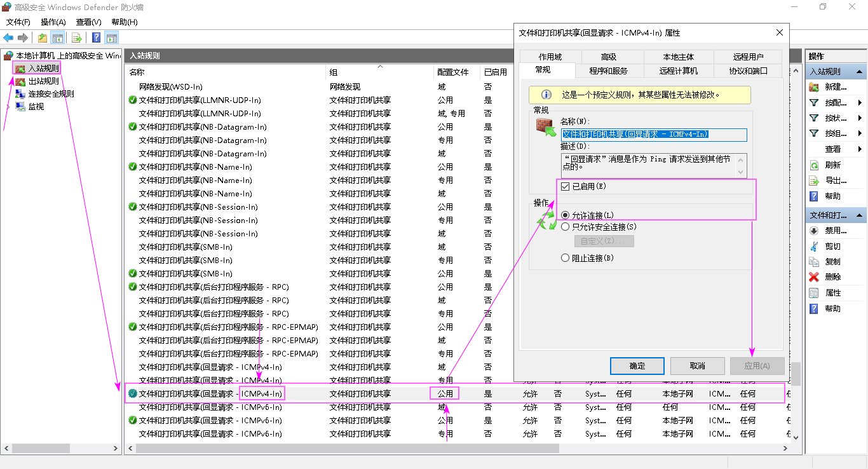Sort the rule list by 配置文件 column
The height and width of the screenshot is (469, 868).
456,72
